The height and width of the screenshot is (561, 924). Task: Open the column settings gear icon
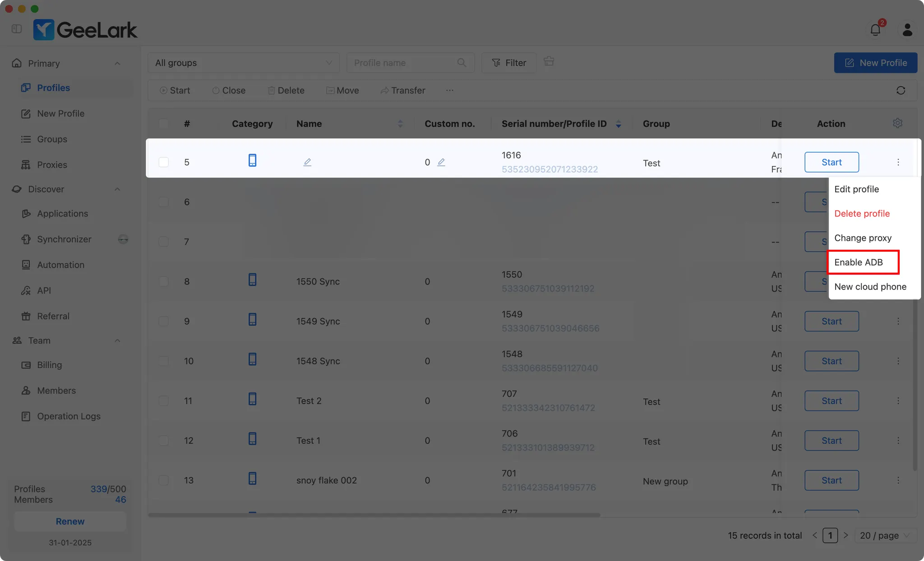[x=897, y=123]
